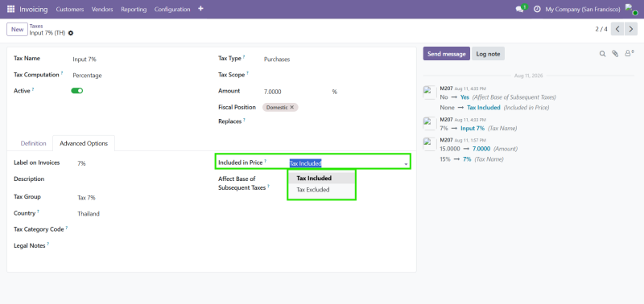Screen dimensions: 644x304
Task: Open the Tax Type Purchases selector
Action: 277,59
